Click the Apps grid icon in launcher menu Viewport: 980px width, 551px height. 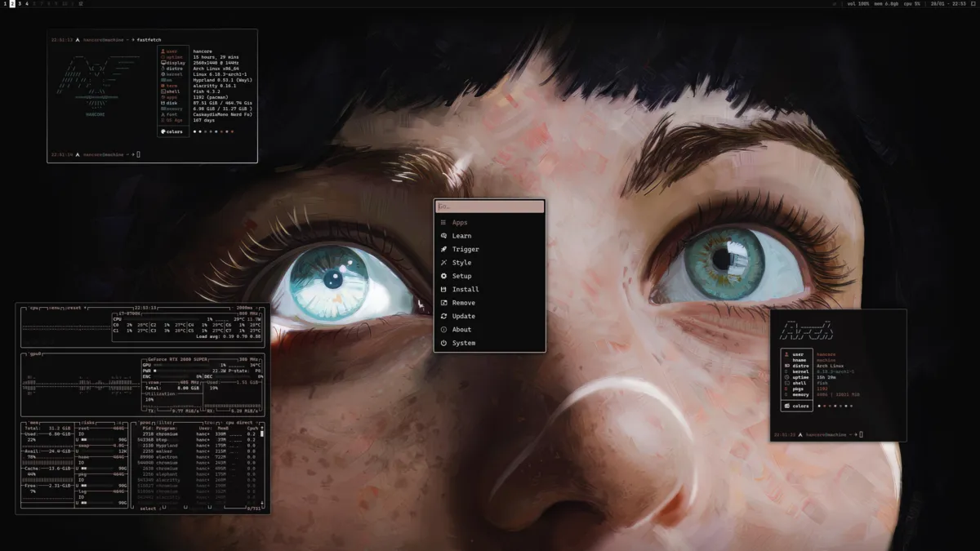pos(443,222)
